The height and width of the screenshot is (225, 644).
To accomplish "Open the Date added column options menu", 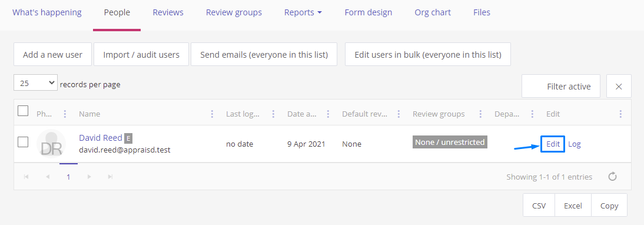I will click(x=328, y=114).
